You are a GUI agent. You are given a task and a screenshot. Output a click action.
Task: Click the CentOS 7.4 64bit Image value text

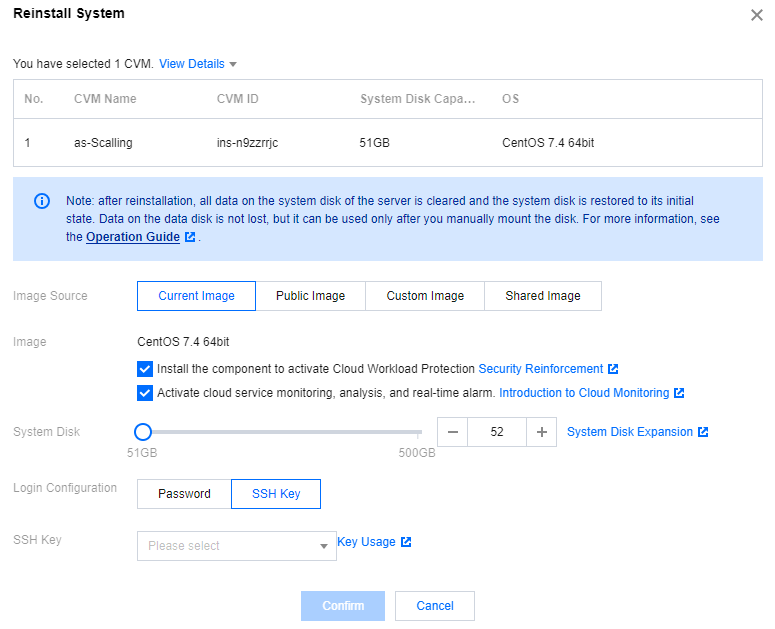point(183,342)
